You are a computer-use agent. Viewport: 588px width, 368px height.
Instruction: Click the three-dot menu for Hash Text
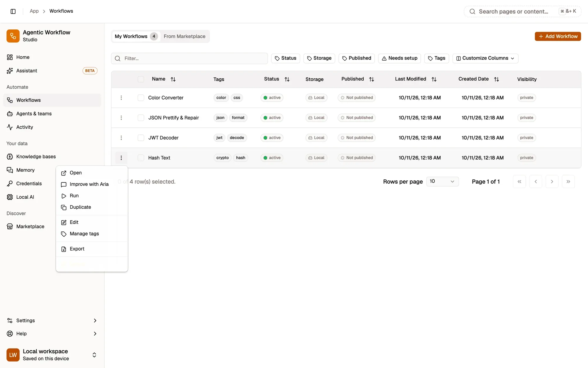121,158
